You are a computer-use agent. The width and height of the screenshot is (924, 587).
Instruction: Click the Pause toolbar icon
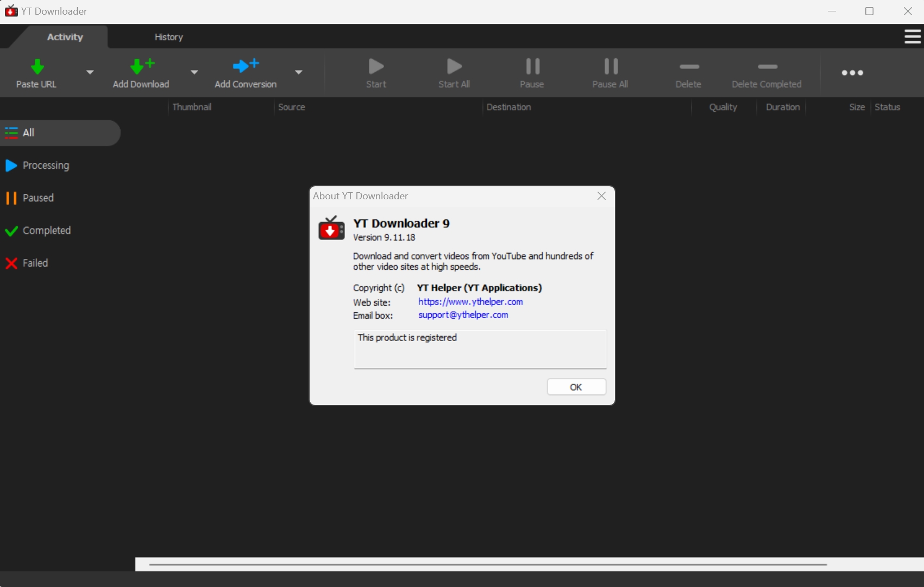(x=532, y=66)
